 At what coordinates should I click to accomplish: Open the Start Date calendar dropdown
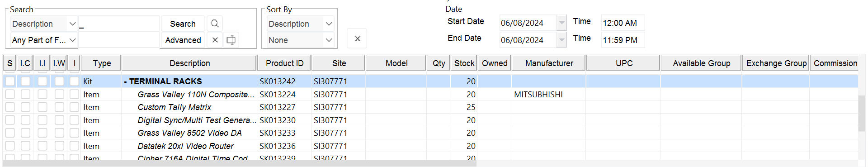561,23
